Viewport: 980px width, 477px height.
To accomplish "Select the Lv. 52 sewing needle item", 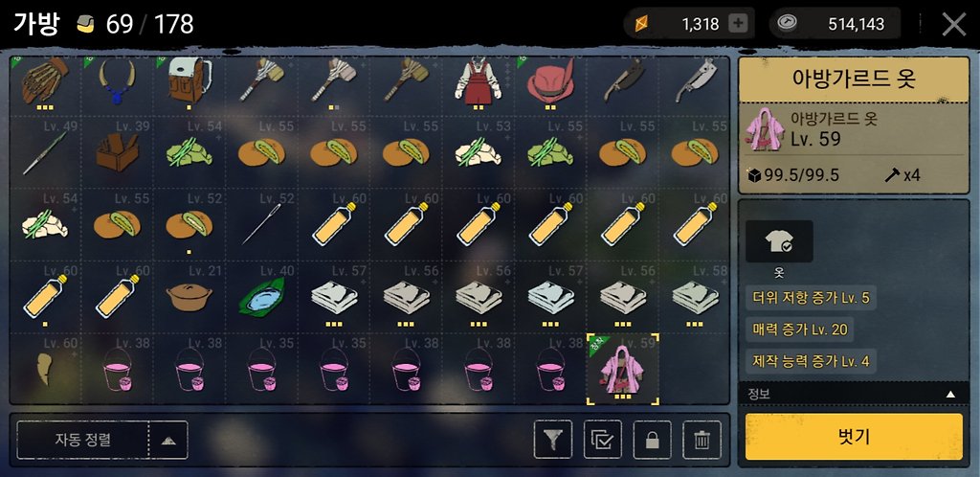I will pyautogui.click(x=261, y=224).
